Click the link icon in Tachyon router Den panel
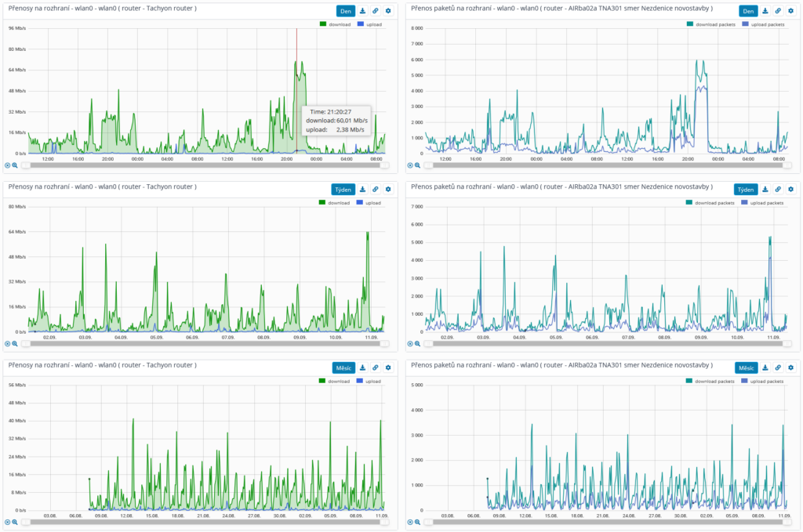Viewport: 803px width, 532px height. 376,11
